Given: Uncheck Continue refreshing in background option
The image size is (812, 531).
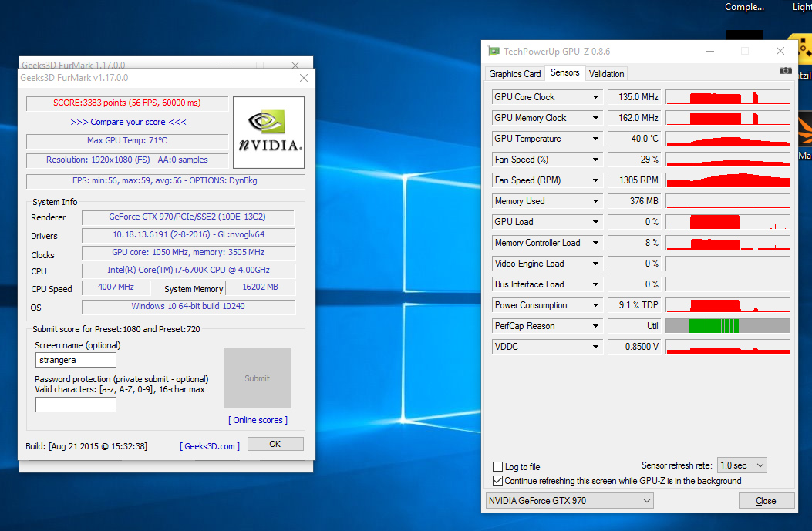Looking at the screenshot, I should (x=497, y=481).
